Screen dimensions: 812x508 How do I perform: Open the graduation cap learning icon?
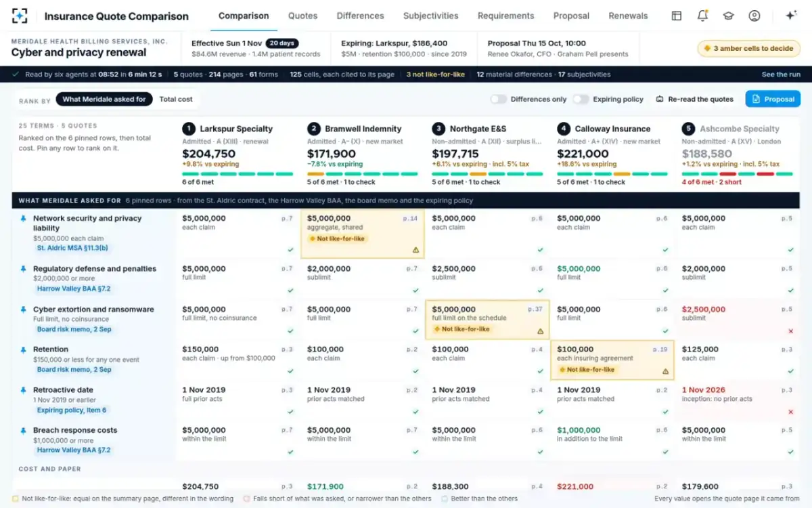pyautogui.click(x=728, y=16)
